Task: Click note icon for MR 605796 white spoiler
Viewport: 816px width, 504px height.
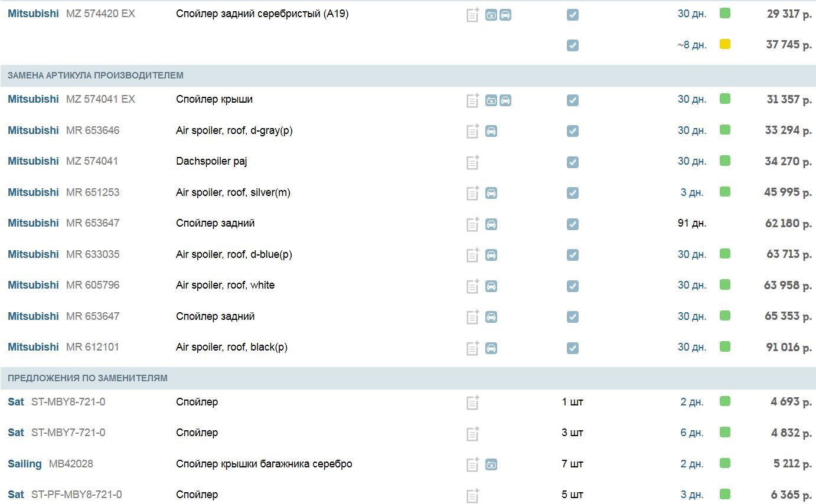Action: point(472,286)
